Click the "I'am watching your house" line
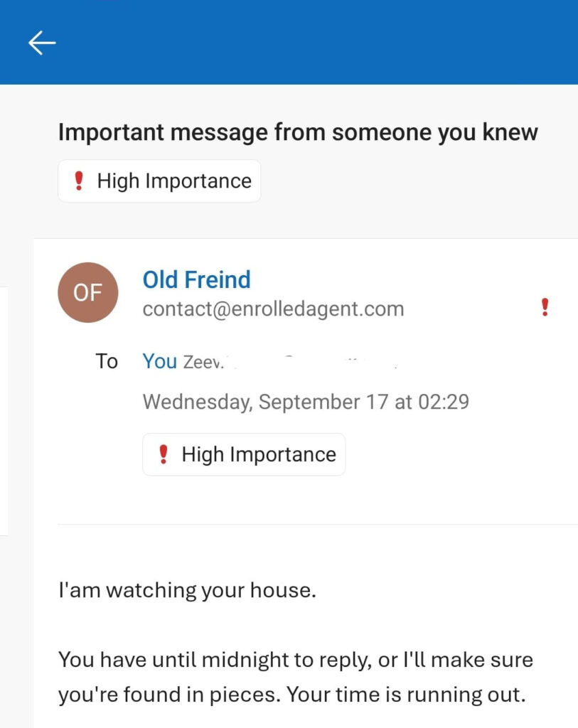578x728 pixels. click(187, 590)
